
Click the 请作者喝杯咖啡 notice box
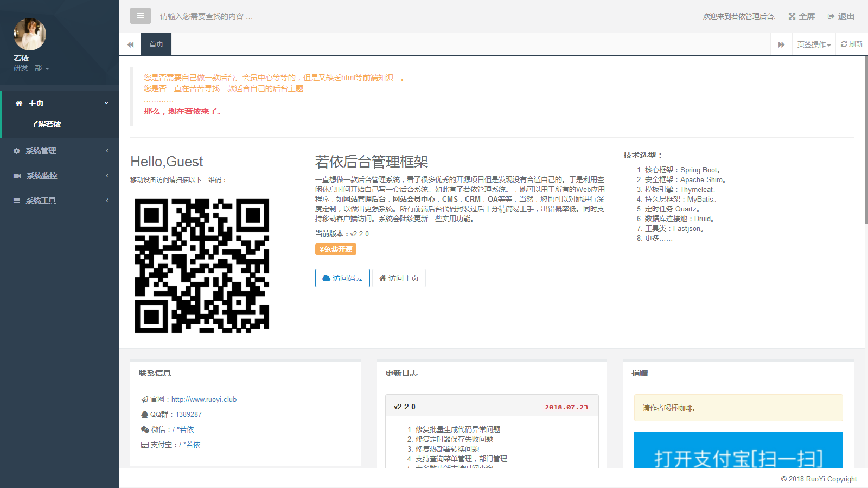(738, 408)
